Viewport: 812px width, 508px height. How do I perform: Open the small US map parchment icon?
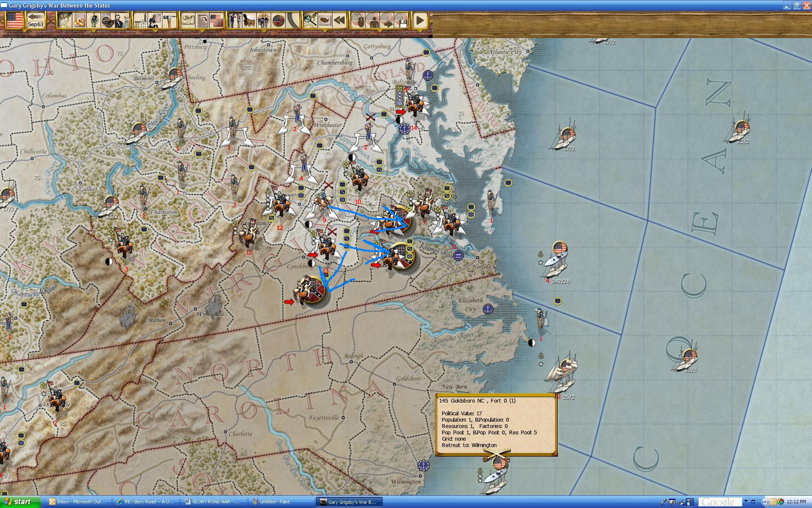pyautogui.click(x=188, y=20)
